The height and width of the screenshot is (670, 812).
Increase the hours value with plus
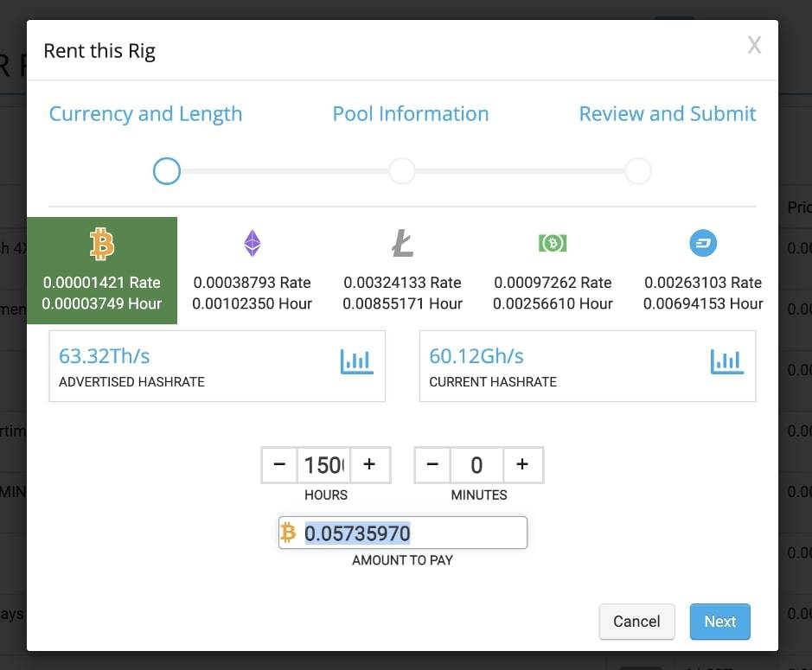(369, 465)
